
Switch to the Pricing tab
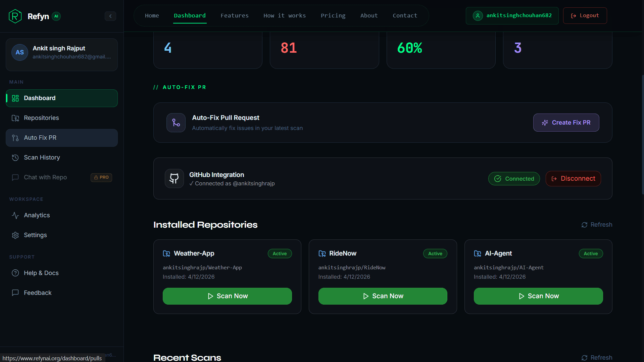[x=333, y=15]
